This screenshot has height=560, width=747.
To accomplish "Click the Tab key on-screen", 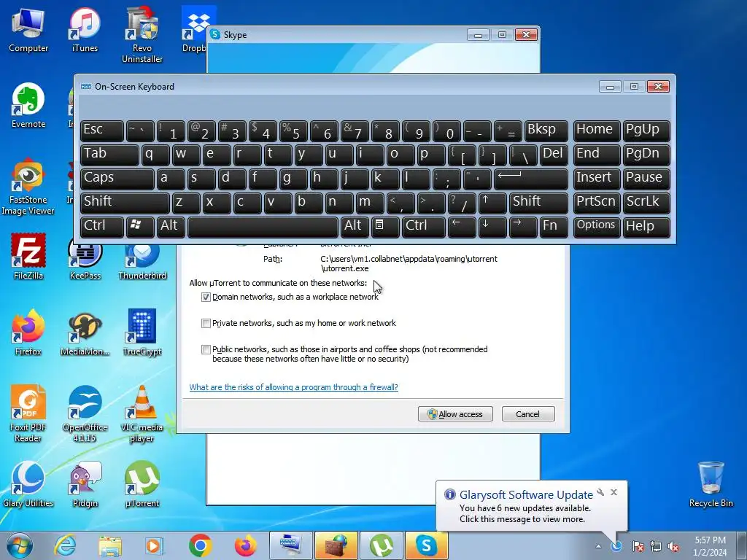I will (109, 155).
